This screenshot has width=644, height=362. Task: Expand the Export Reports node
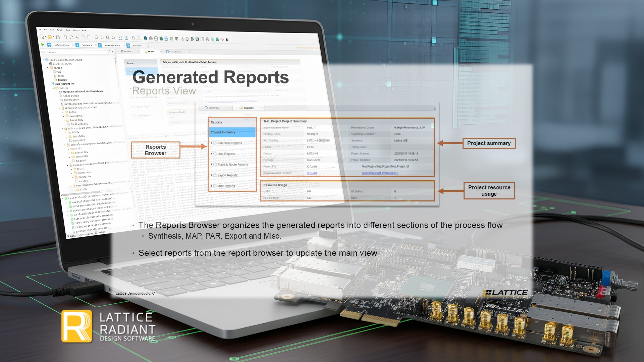click(212, 175)
